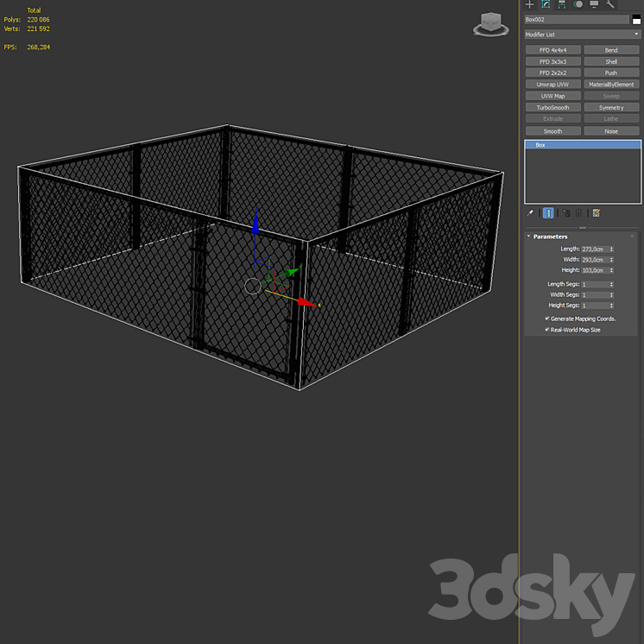Image resolution: width=644 pixels, height=644 pixels.
Task: Click the Polys count 220 086
Action: 38,20
